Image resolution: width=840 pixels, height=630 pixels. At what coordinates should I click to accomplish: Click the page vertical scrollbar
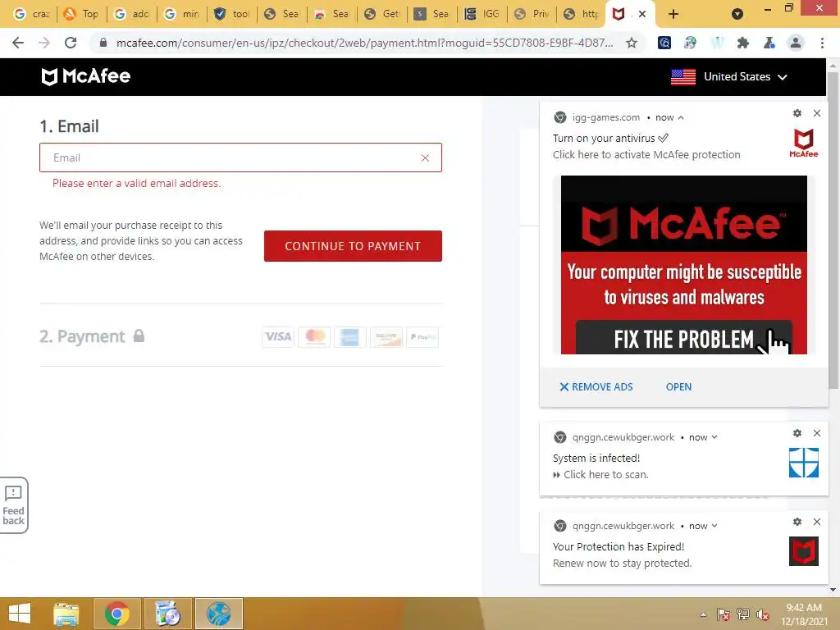833,231
